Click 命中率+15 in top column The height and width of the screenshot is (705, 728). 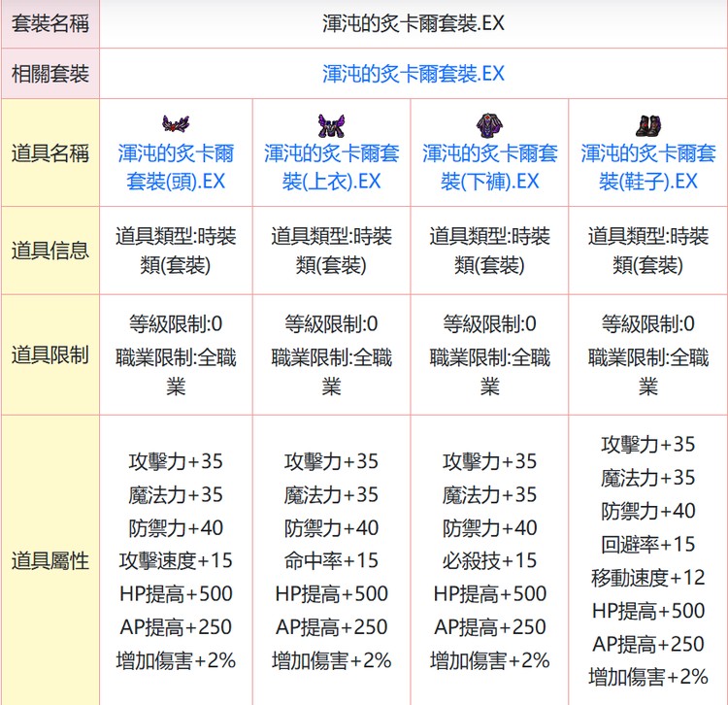point(332,560)
